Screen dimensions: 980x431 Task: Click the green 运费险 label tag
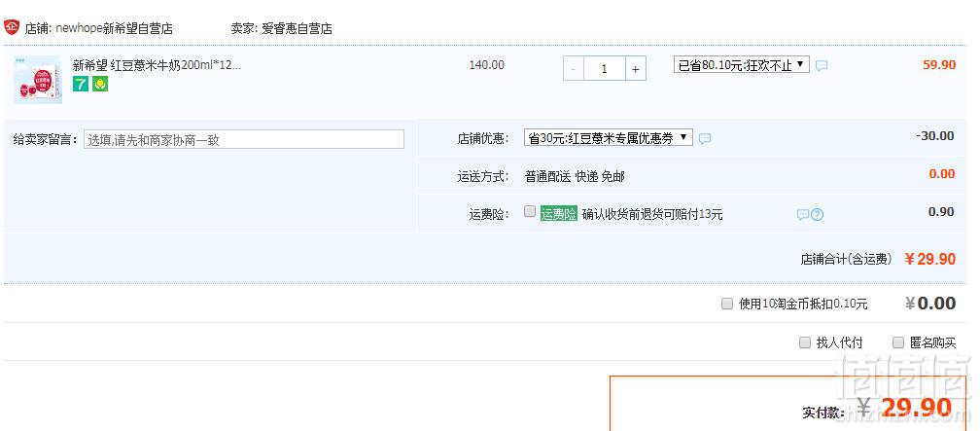coord(559,214)
